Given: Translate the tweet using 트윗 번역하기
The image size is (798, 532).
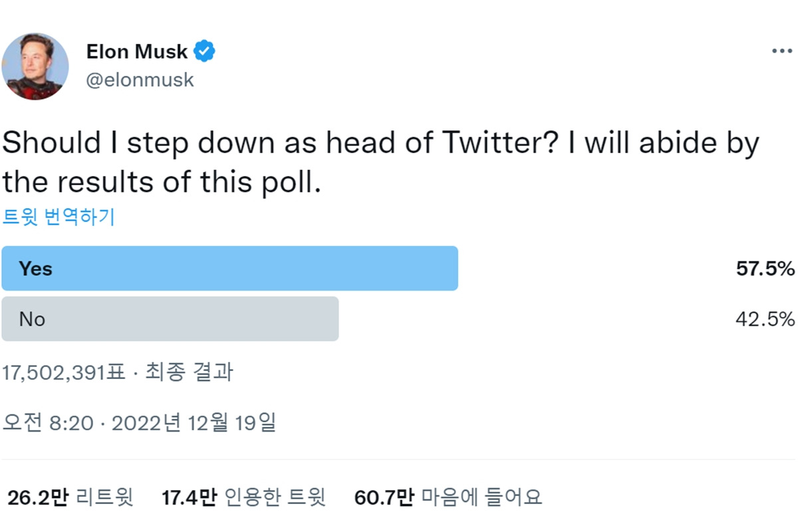Looking at the screenshot, I should point(60,217).
